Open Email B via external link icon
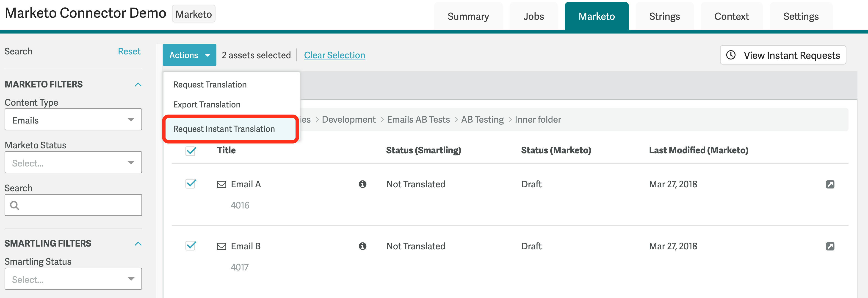The image size is (868, 298). pos(830,246)
